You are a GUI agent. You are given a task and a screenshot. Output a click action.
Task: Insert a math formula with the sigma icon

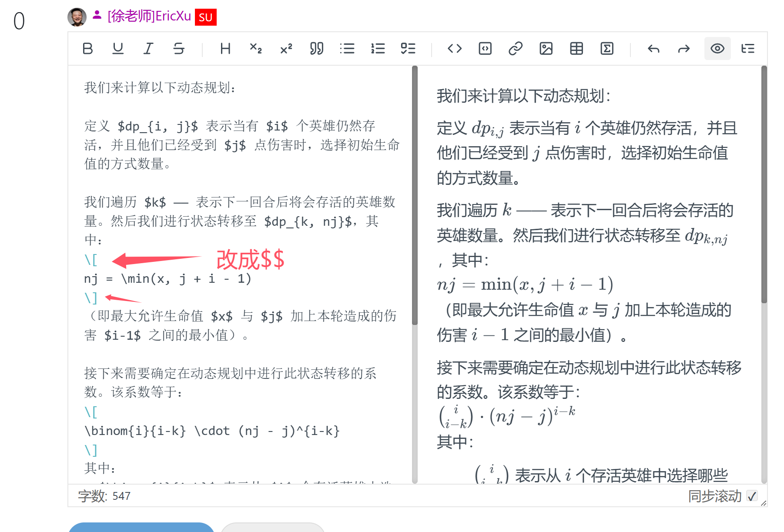[x=607, y=48]
